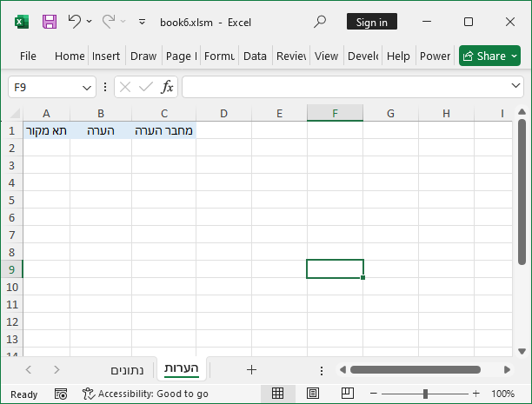Click the macro recording status bar icon
The image size is (532, 404).
tap(60, 394)
